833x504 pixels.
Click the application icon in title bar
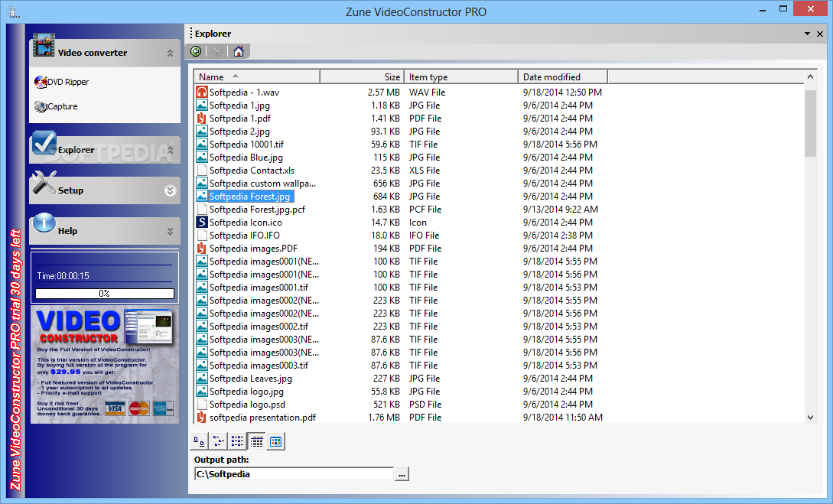(13, 11)
